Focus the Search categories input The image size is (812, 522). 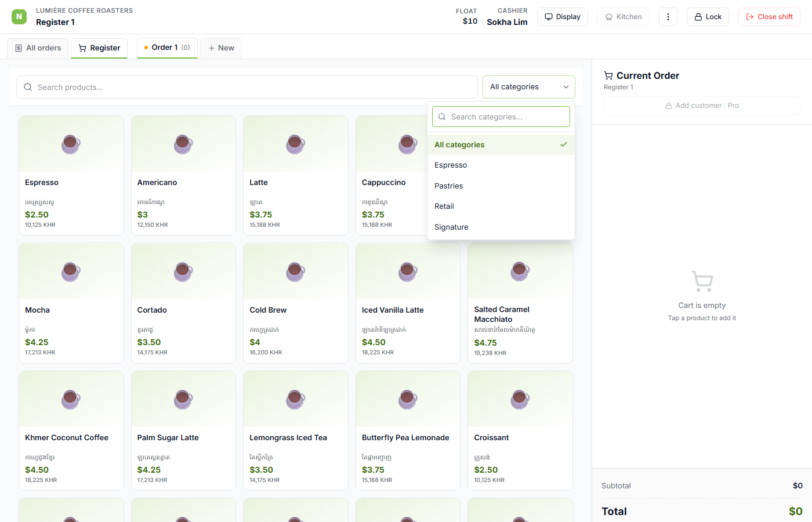[501, 117]
